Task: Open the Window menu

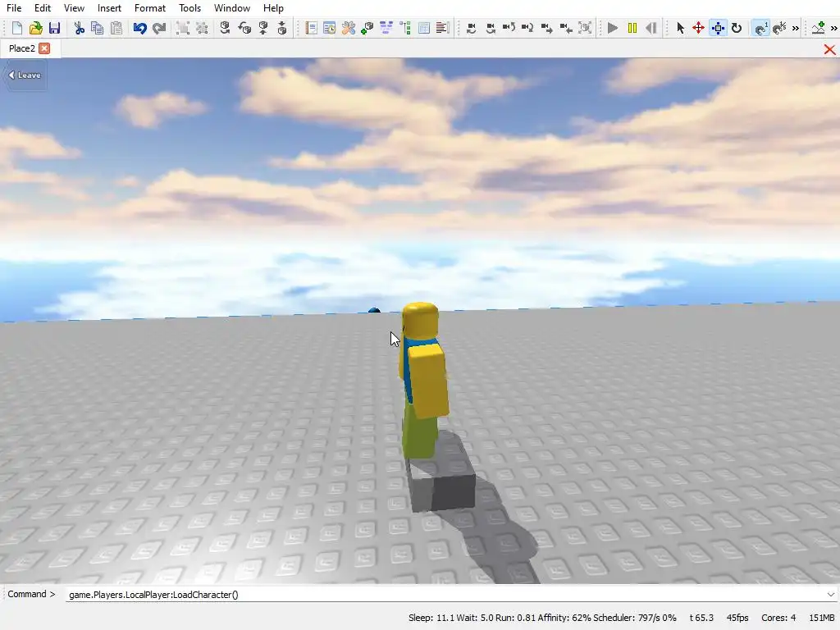Action: point(232,8)
